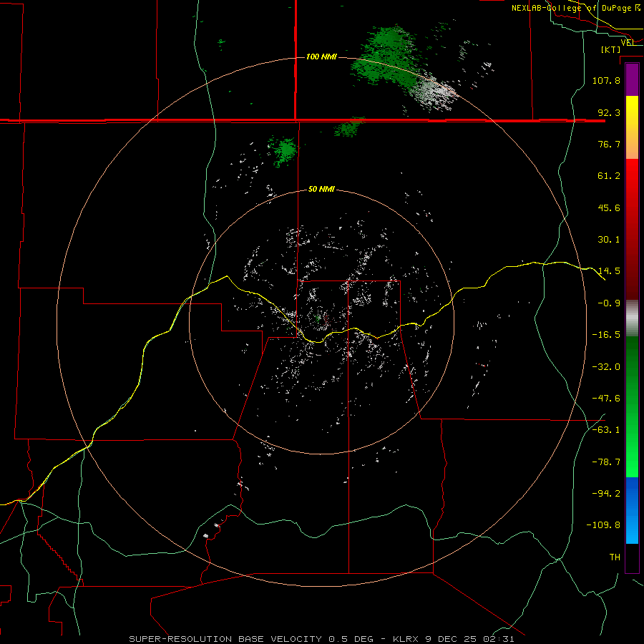This screenshot has height=644, width=644.
Task: Click the 107.8 velocity scale value
Action: [x=606, y=80]
